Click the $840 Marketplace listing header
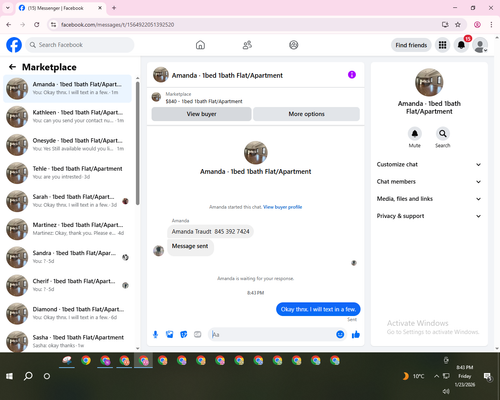 click(x=255, y=97)
